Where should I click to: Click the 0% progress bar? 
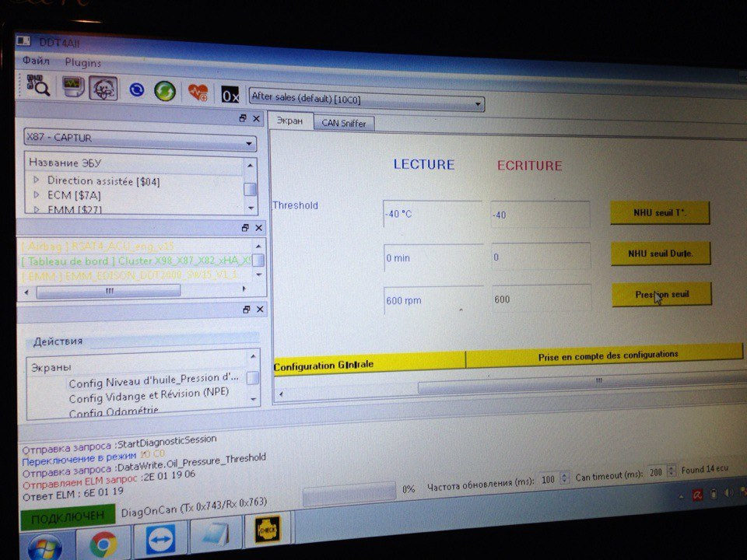click(x=349, y=492)
